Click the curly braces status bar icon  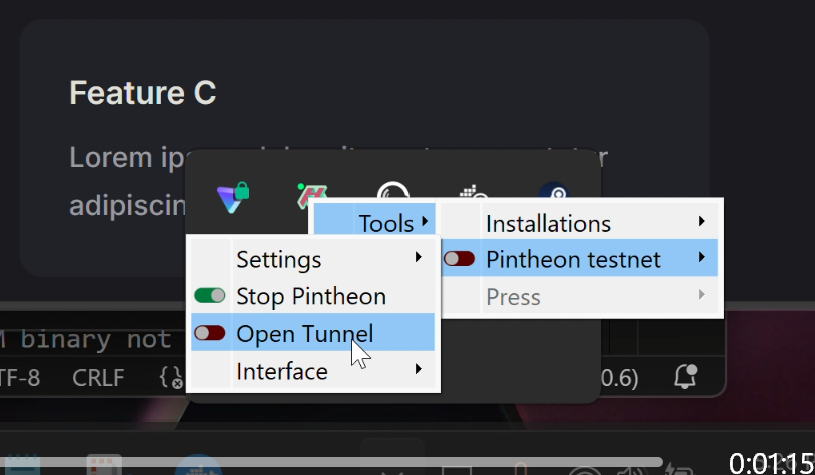click(x=171, y=378)
